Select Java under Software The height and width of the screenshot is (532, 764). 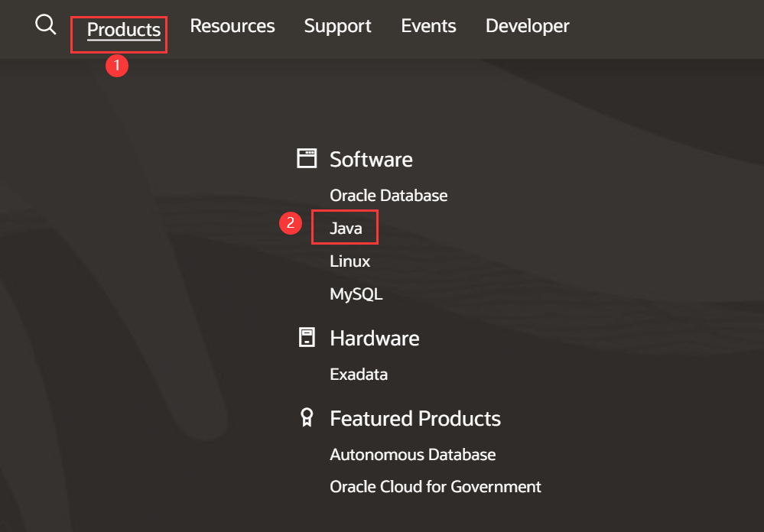(x=346, y=229)
